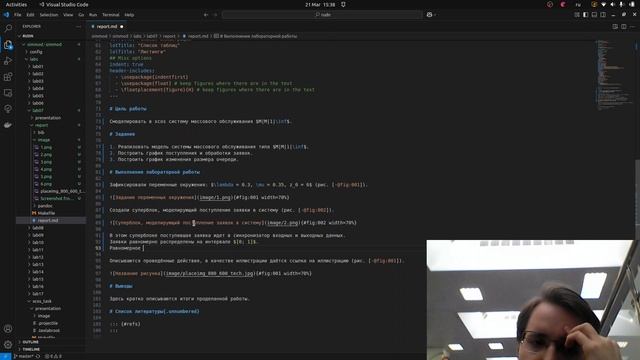Click the Copilot chat icon in title bar
This screenshot has width=640, height=360.
(429, 15)
